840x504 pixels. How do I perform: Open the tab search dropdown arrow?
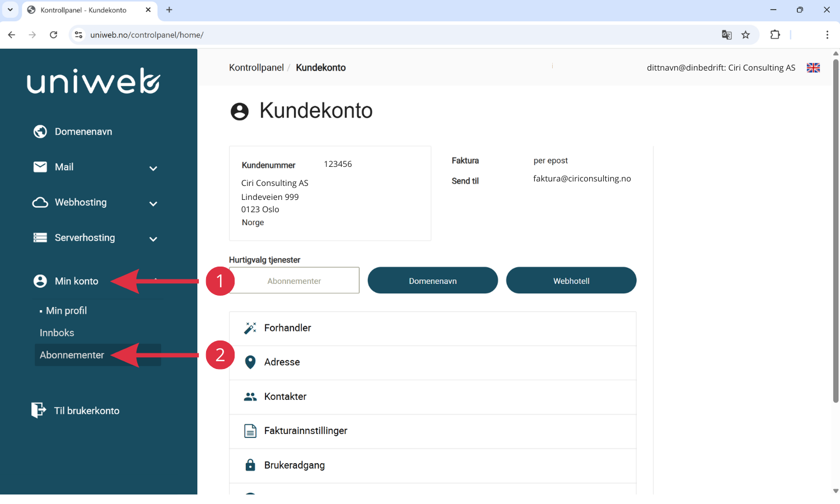[10, 10]
